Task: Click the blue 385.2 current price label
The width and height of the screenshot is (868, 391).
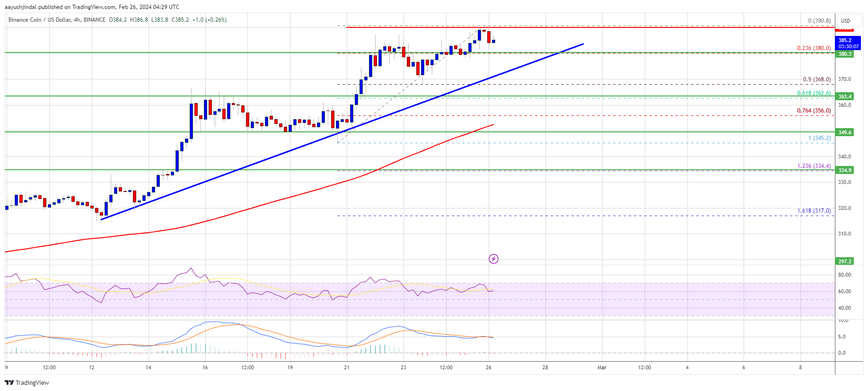Action: 849,43
